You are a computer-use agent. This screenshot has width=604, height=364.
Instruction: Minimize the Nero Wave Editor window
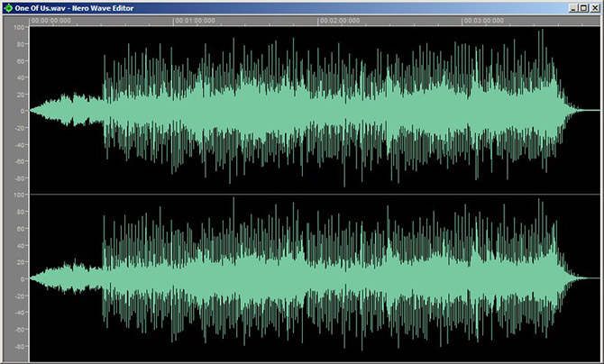coord(573,7)
